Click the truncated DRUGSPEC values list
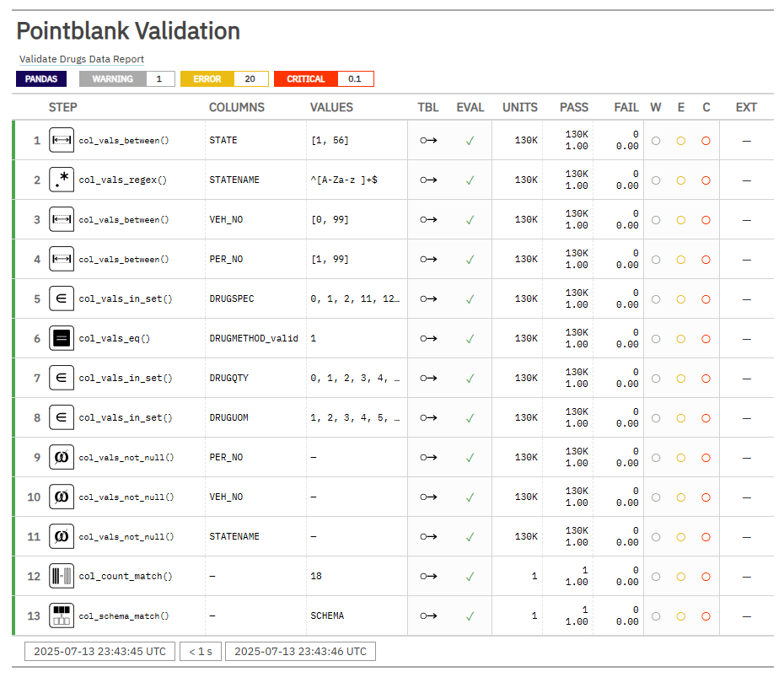 (x=355, y=299)
